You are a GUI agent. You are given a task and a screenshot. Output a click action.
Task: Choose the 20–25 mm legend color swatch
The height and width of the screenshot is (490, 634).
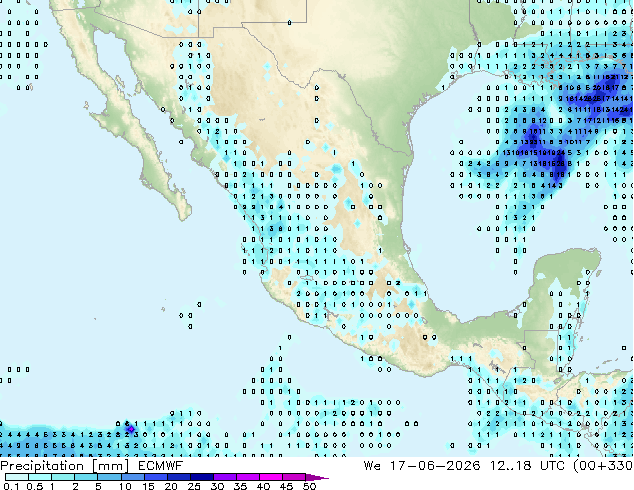pos(179,477)
